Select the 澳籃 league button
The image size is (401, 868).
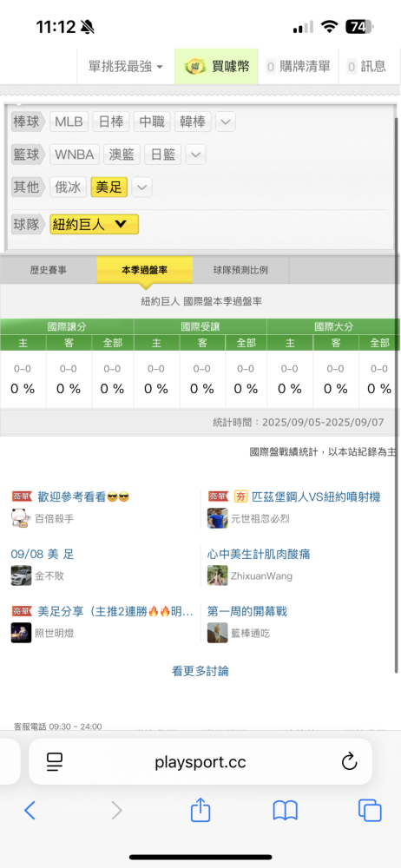122,155
